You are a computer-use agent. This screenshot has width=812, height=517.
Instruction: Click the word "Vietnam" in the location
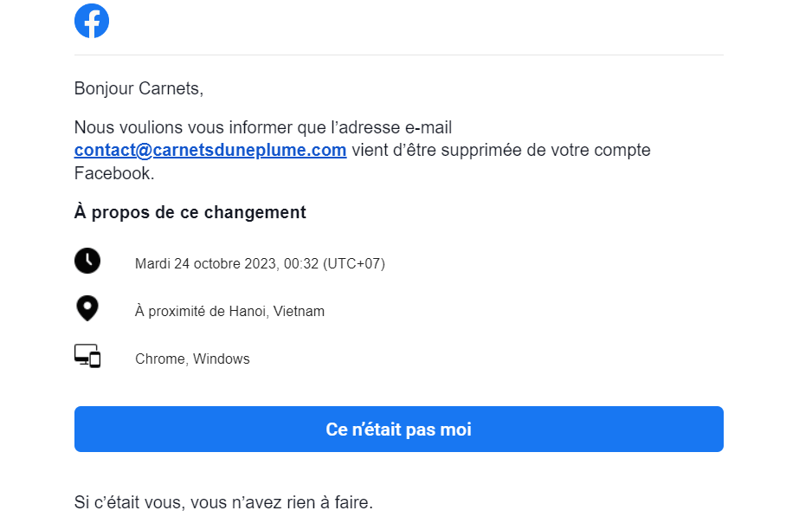point(299,311)
